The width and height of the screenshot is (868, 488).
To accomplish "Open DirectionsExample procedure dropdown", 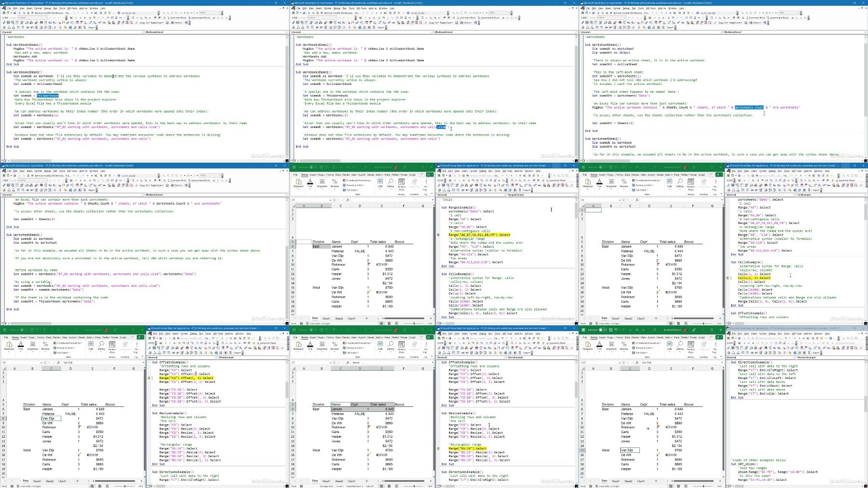I will point(864,357).
